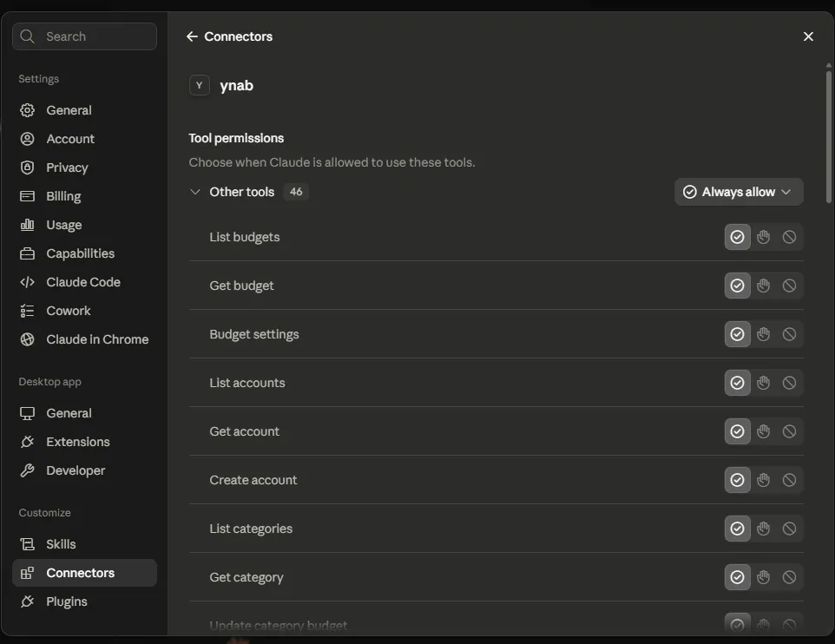Image resolution: width=835 pixels, height=644 pixels.
Task: Set Create account to always allow
Action: pyautogui.click(x=737, y=480)
